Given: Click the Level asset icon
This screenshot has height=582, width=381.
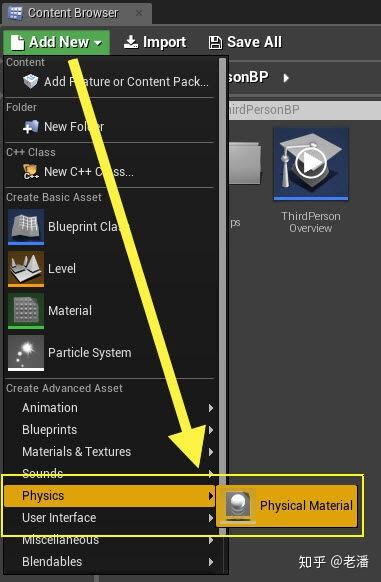Looking at the screenshot, I should point(26,269).
